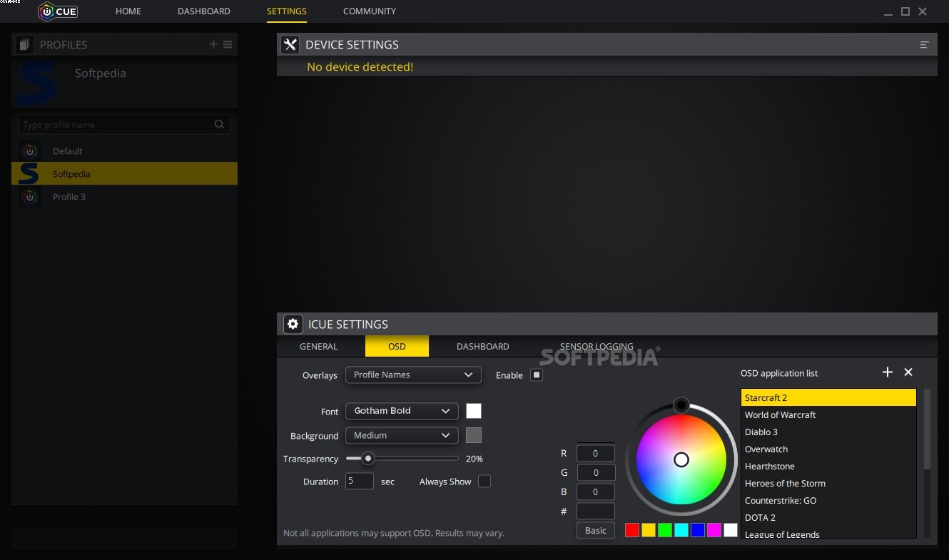Switch to Dashboard tab in iCUE Settings
Viewport: 949px width, 560px height.
pos(483,347)
